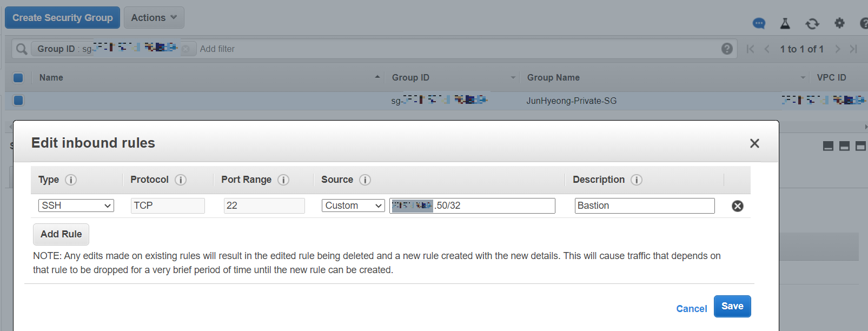868x331 pixels.
Task: Click the VPC ID column header
Action: click(x=831, y=77)
